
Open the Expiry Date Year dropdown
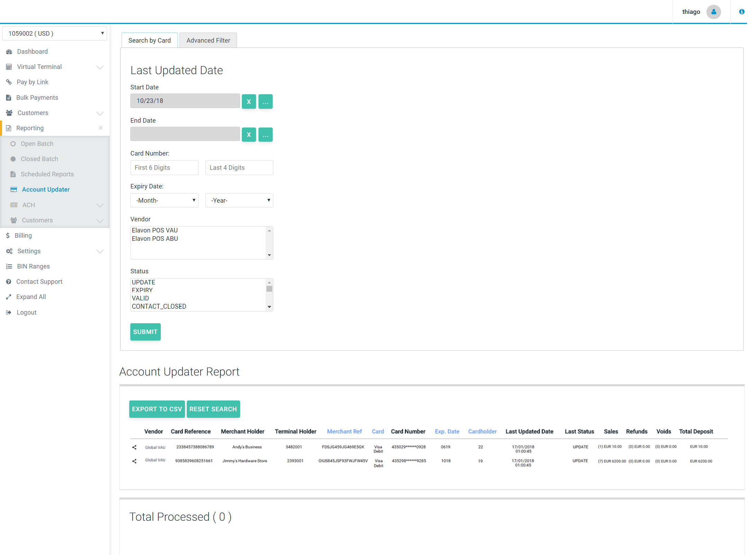239,201
